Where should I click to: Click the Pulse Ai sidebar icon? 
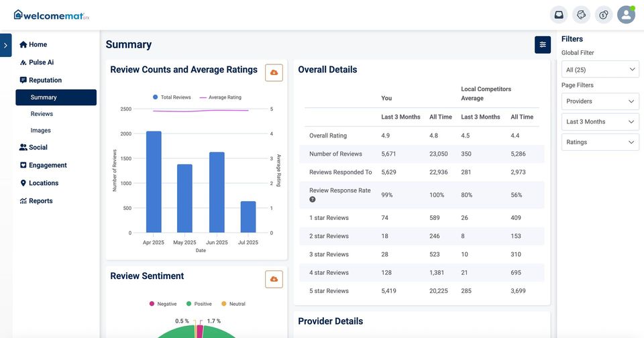23,62
